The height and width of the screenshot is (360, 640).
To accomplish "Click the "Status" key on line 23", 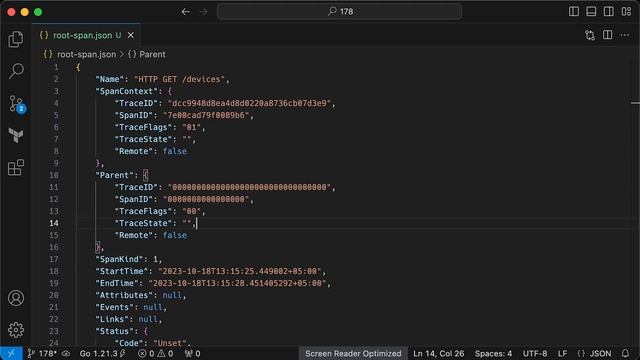I will 114,331.
